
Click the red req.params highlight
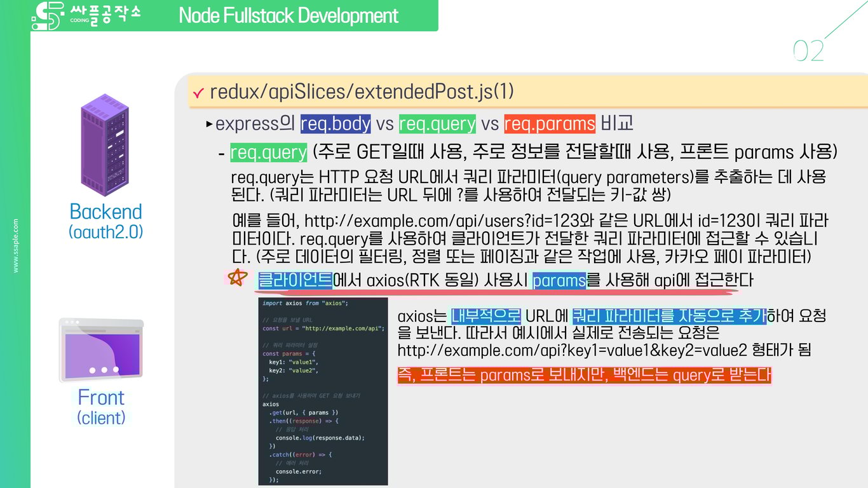(550, 123)
